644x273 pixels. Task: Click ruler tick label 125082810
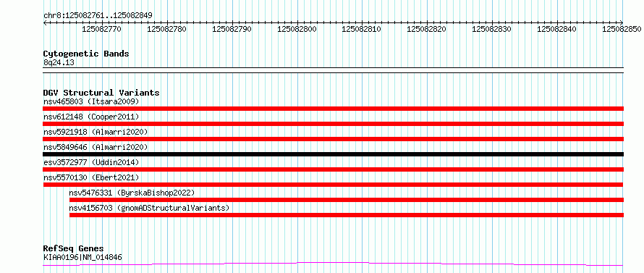(361, 29)
